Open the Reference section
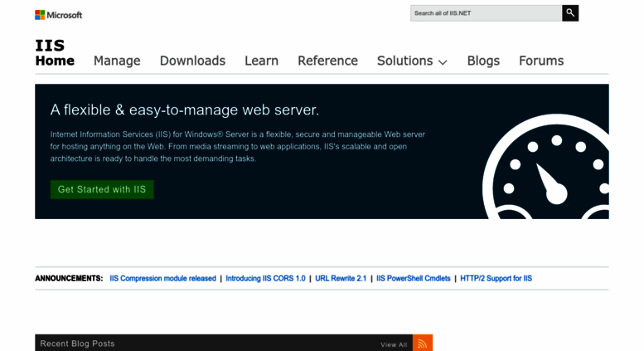 click(x=327, y=61)
